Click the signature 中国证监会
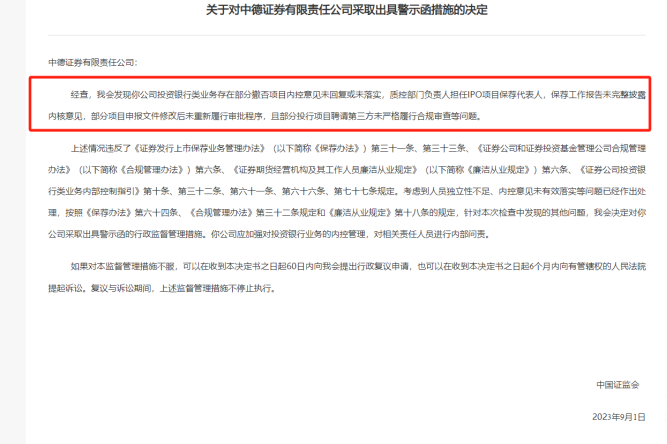This screenshot has width=667, height=444. [617, 385]
